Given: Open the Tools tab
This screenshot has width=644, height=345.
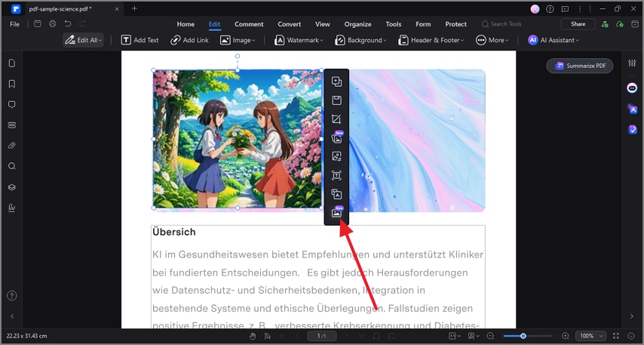Looking at the screenshot, I should (x=394, y=24).
